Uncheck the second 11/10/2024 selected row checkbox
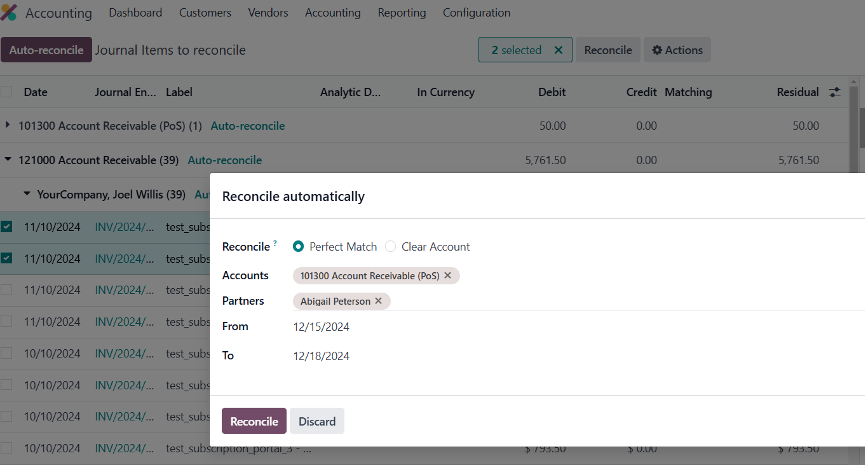The image size is (868, 465). [6, 258]
